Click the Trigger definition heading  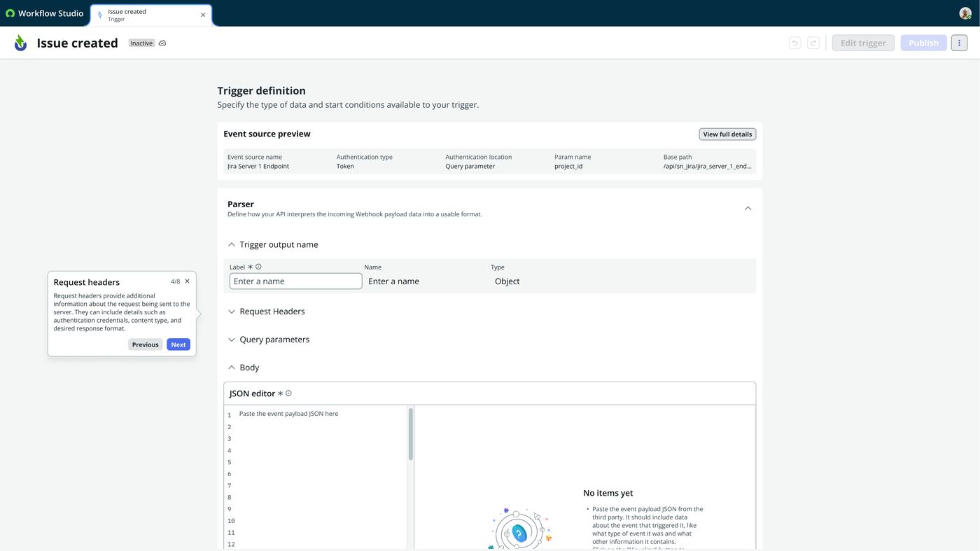(261, 90)
